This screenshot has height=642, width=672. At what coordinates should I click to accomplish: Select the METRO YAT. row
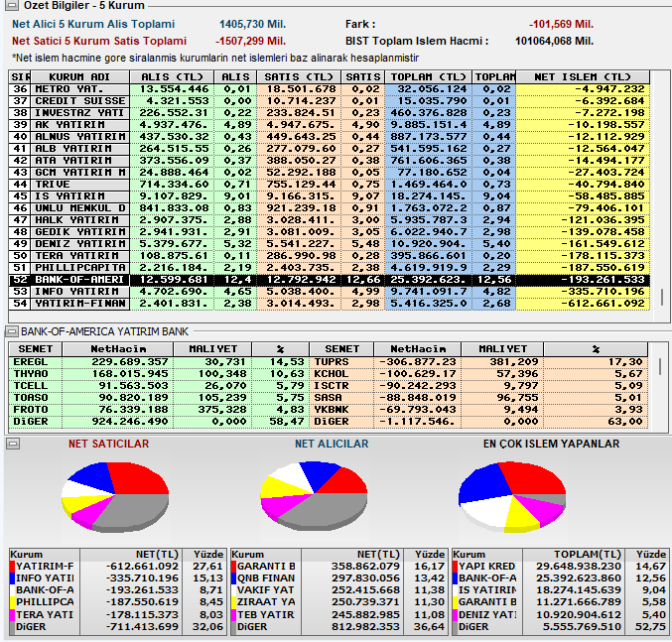click(x=330, y=89)
